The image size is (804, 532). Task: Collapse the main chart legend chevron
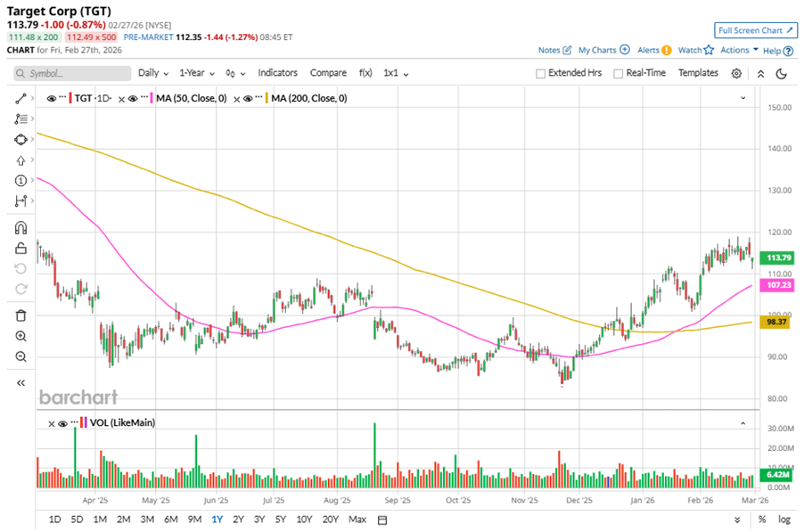[x=743, y=98]
